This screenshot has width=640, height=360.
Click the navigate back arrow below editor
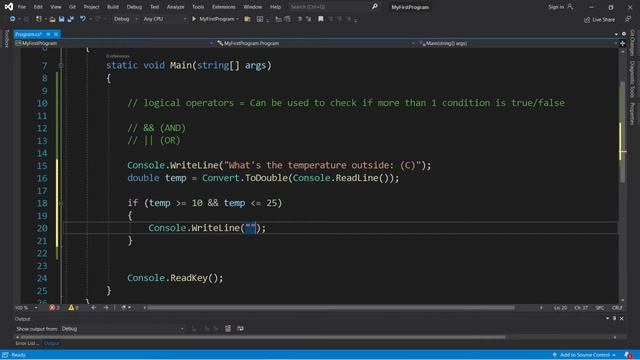tap(93, 308)
